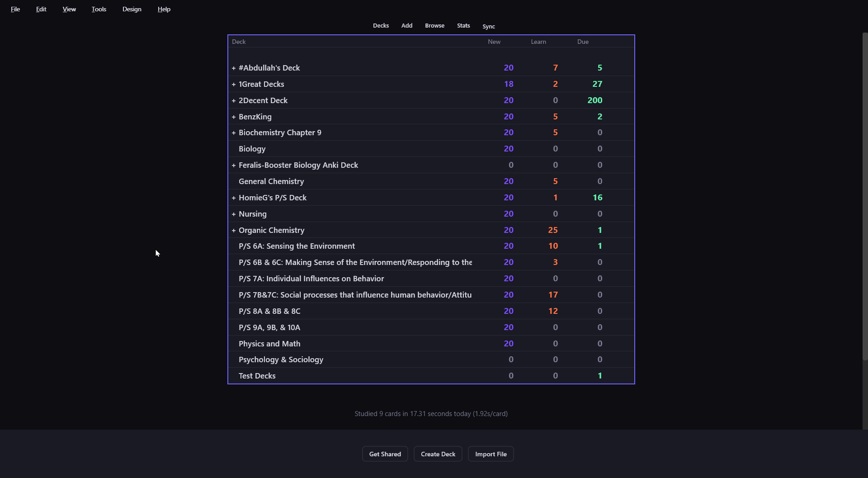Click the Import File button

(491, 454)
